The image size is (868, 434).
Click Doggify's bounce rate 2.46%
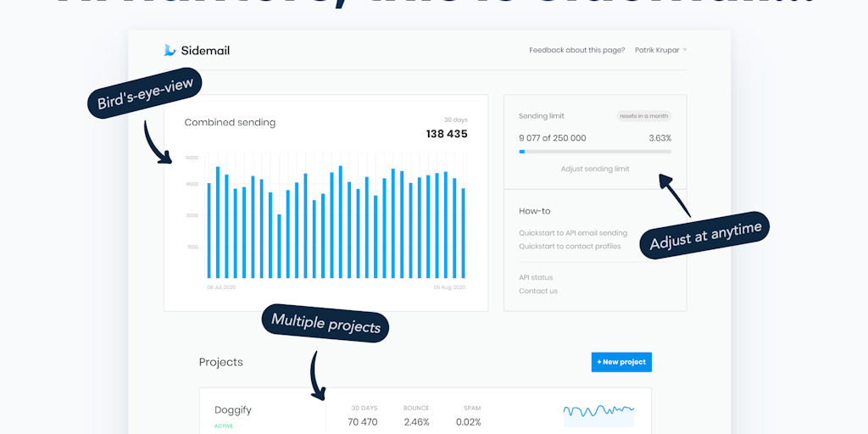[x=417, y=422]
